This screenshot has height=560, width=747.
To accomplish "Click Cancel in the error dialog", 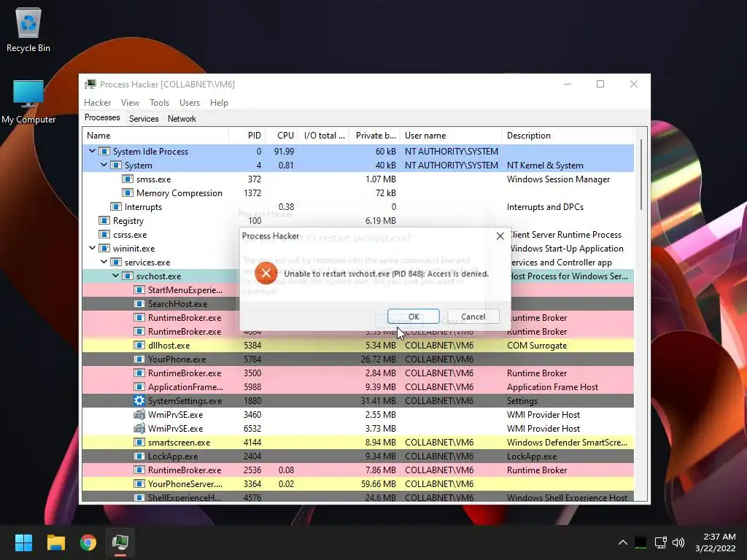I will [473, 316].
